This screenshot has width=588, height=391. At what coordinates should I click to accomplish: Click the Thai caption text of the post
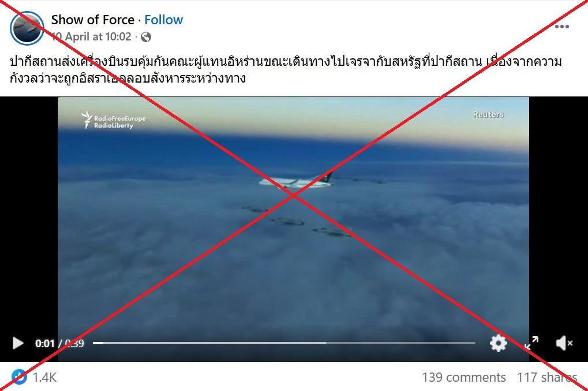[286, 70]
